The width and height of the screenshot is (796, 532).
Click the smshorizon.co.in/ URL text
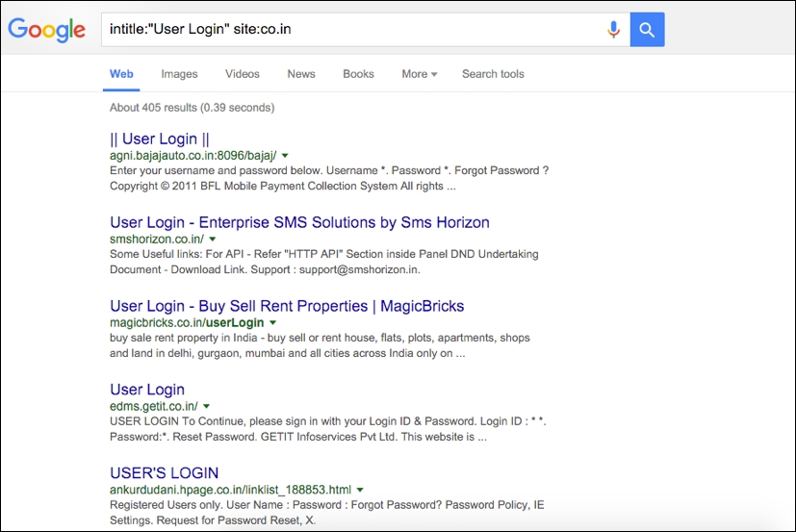tap(157, 240)
